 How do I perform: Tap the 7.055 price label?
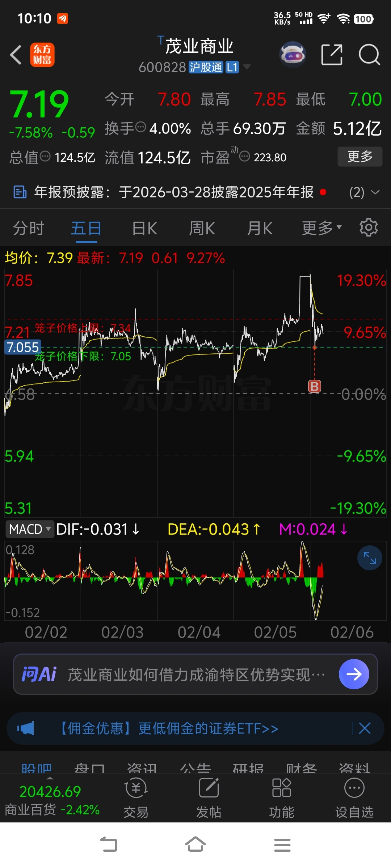23,347
